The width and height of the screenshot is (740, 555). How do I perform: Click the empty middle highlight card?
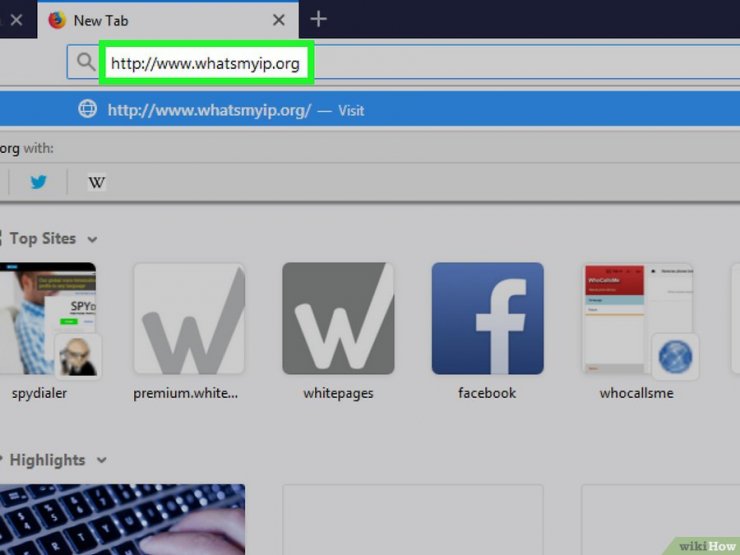tap(412, 520)
